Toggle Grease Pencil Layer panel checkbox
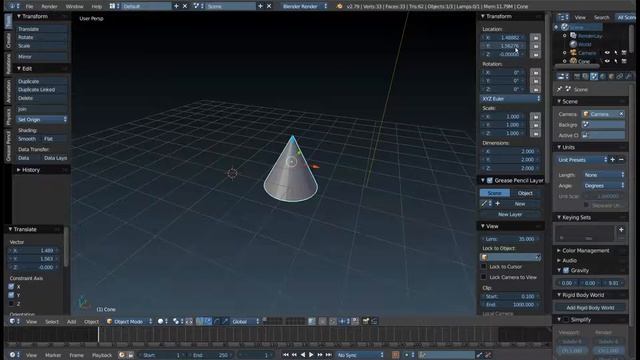The height and width of the screenshot is (360, 640). tap(489, 180)
